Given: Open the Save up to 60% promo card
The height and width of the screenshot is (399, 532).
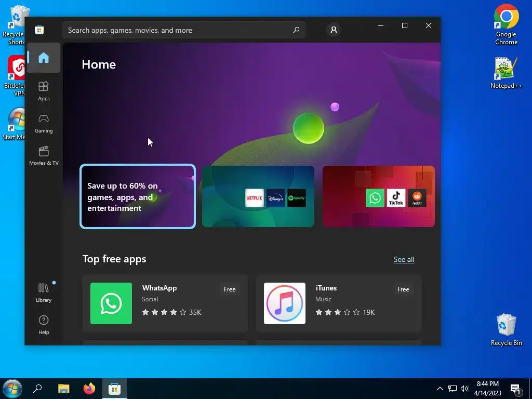Looking at the screenshot, I should (137, 196).
